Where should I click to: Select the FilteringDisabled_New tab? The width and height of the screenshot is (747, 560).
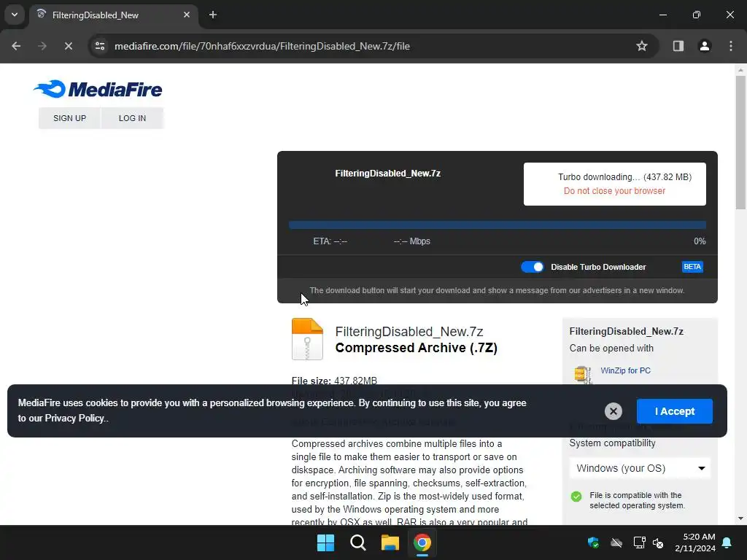click(x=114, y=15)
